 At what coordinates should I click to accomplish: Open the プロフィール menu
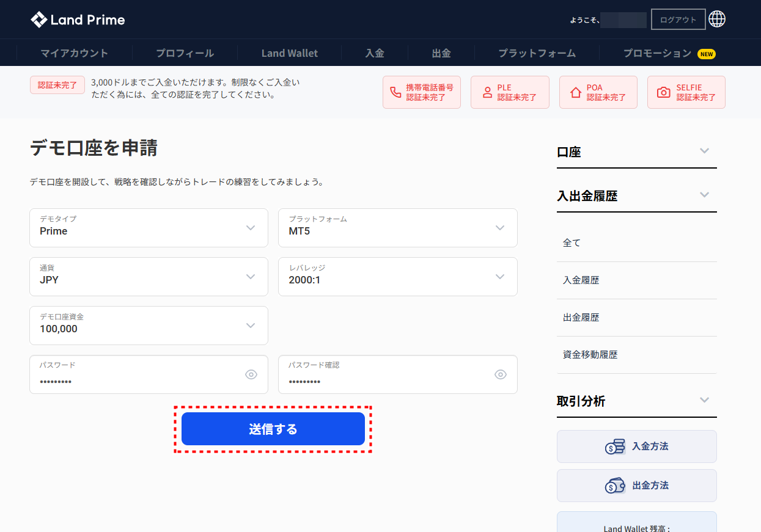185,53
